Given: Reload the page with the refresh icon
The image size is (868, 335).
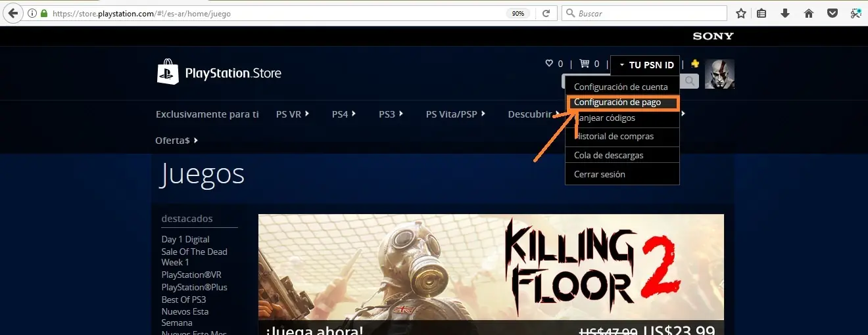Looking at the screenshot, I should (x=546, y=13).
